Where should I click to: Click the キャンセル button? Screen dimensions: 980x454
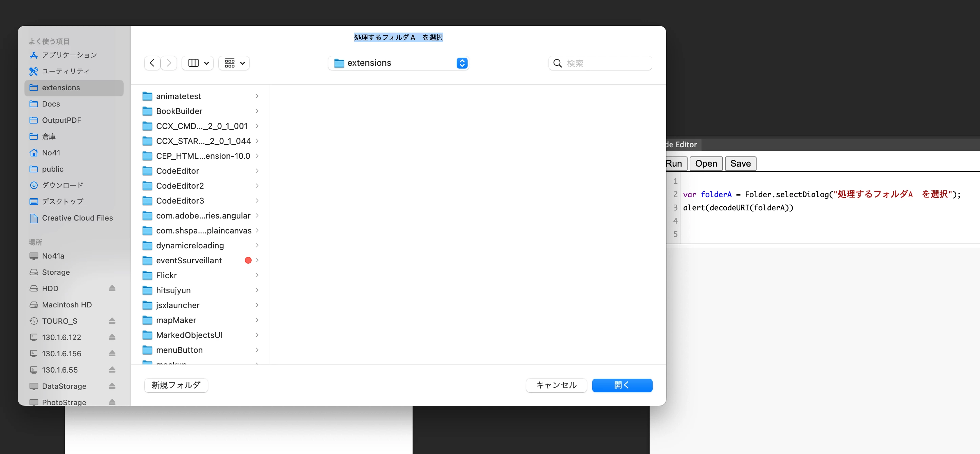pyautogui.click(x=556, y=385)
